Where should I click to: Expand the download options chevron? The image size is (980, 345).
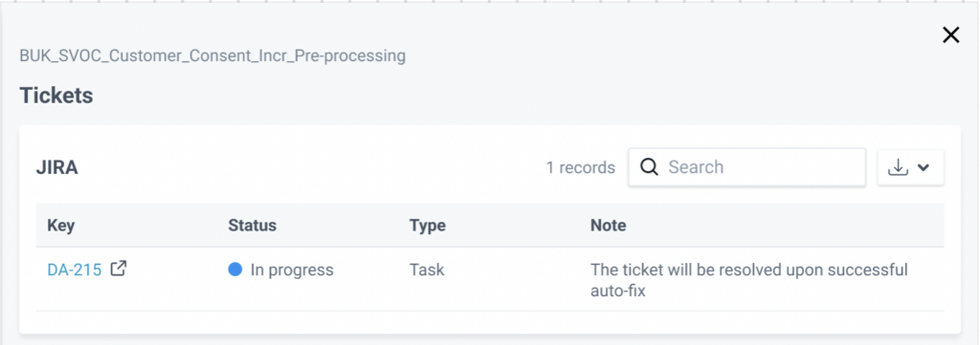pyautogui.click(x=924, y=168)
